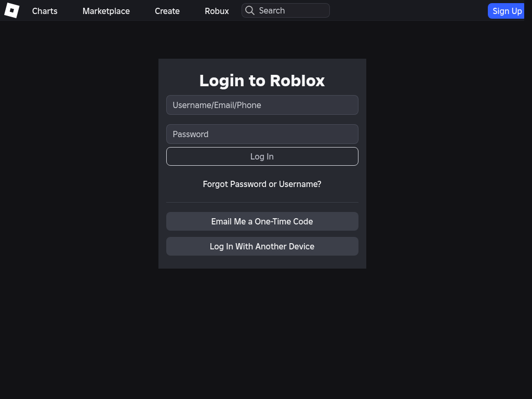
Task: Click into the Username/Email/Phone field
Action: [x=262, y=105]
